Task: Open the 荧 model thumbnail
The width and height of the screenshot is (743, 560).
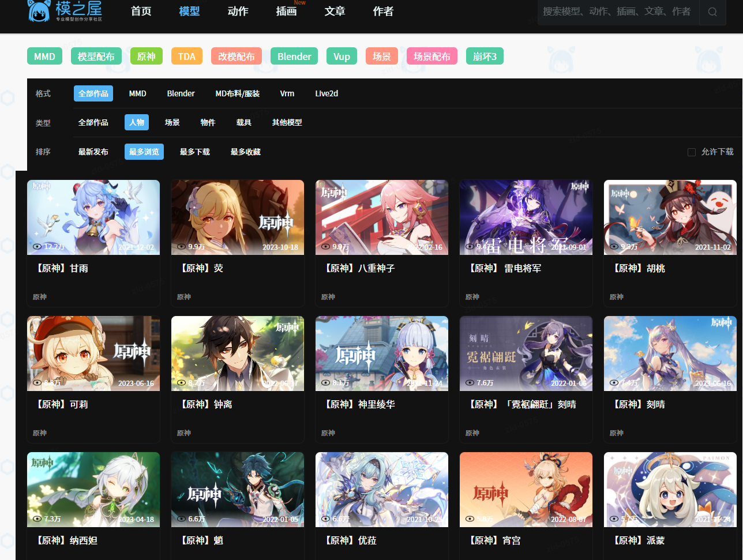Action: tap(238, 217)
